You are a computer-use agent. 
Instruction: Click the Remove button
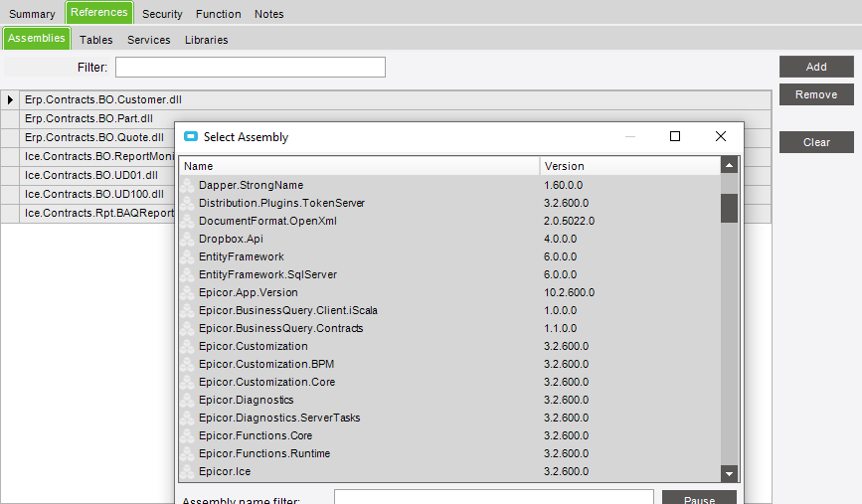click(816, 94)
